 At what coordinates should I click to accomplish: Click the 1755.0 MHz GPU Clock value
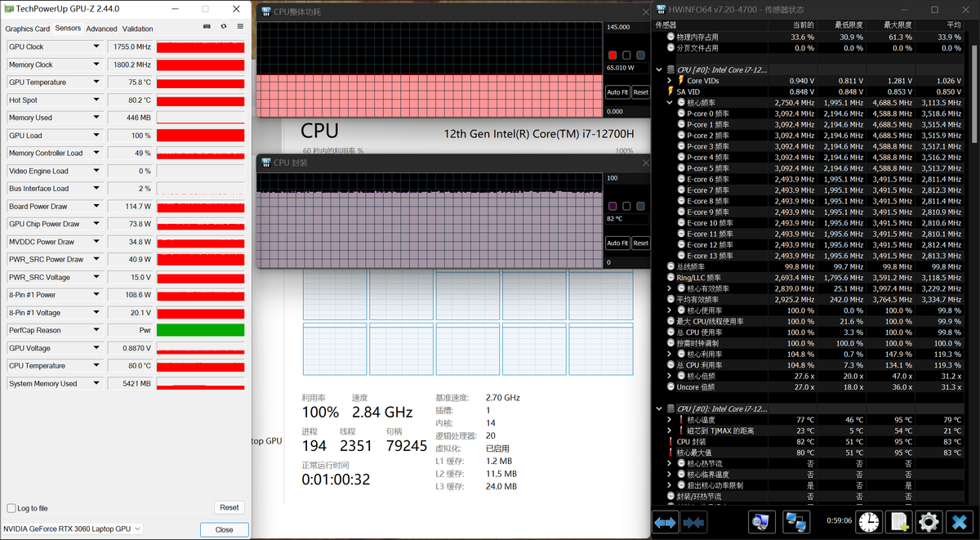130,47
